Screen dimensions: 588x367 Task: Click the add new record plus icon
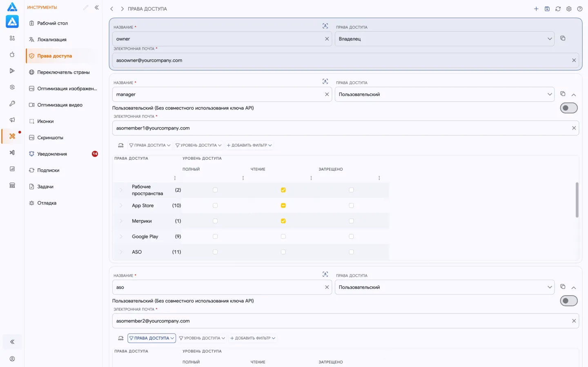pos(536,9)
